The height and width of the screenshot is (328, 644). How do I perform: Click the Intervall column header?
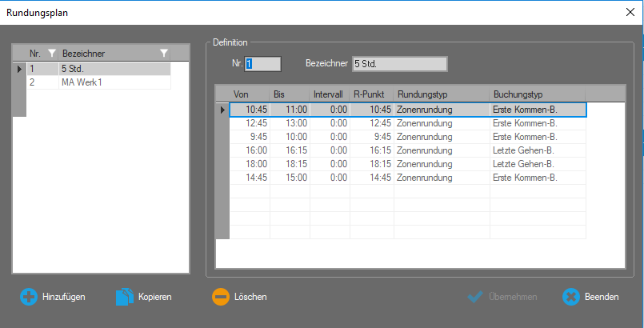tap(329, 94)
